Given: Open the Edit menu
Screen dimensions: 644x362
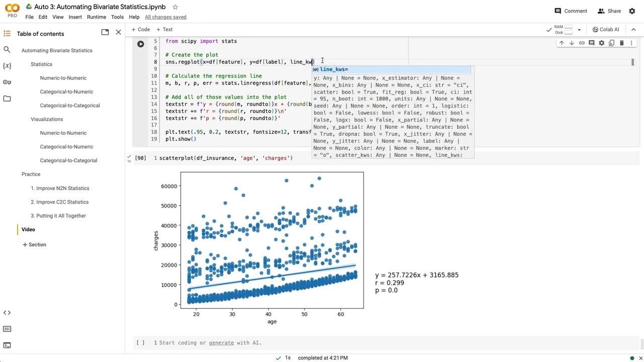Looking at the screenshot, I should pos(43,17).
